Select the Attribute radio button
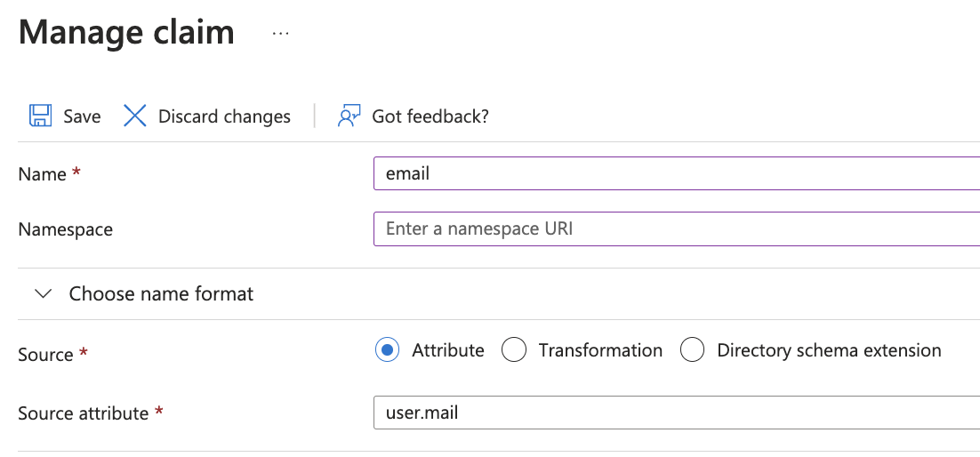This screenshot has width=980, height=457. click(x=387, y=350)
